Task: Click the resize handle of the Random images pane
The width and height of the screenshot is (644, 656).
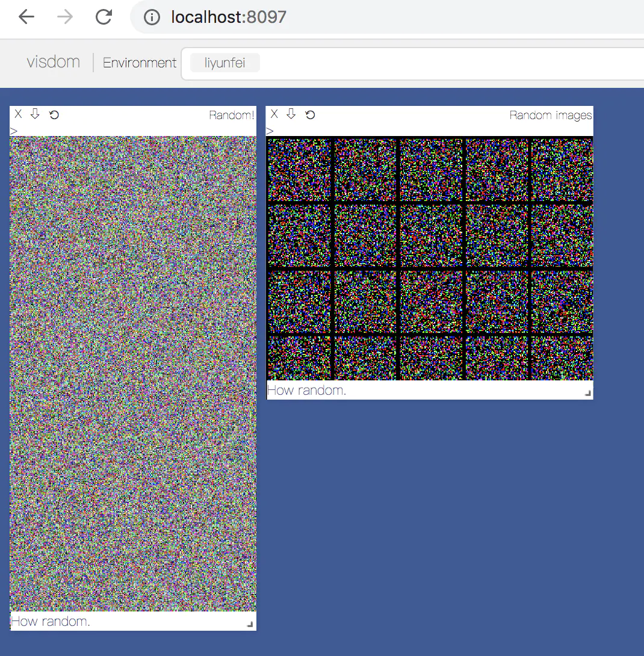Action: point(587,394)
